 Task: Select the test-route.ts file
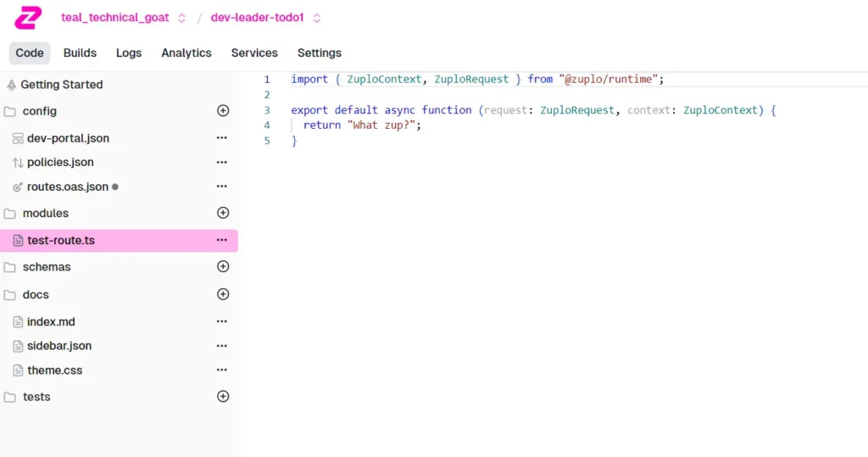coord(119,241)
